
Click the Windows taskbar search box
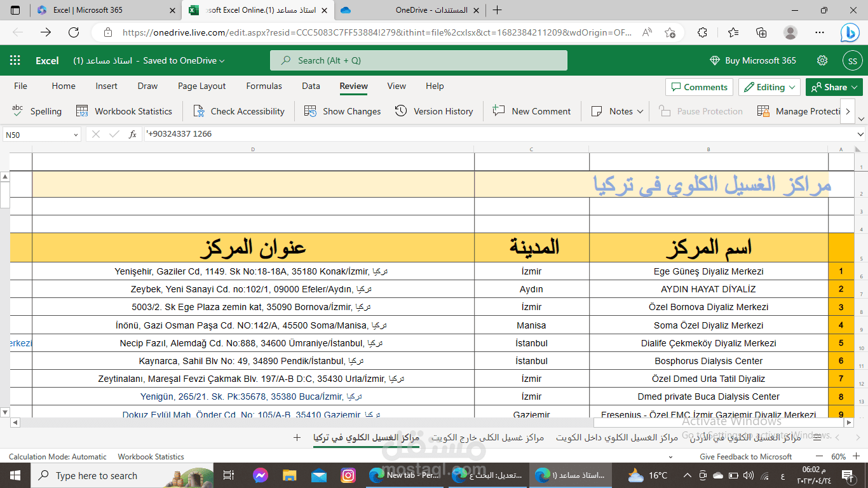(x=122, y=475)
